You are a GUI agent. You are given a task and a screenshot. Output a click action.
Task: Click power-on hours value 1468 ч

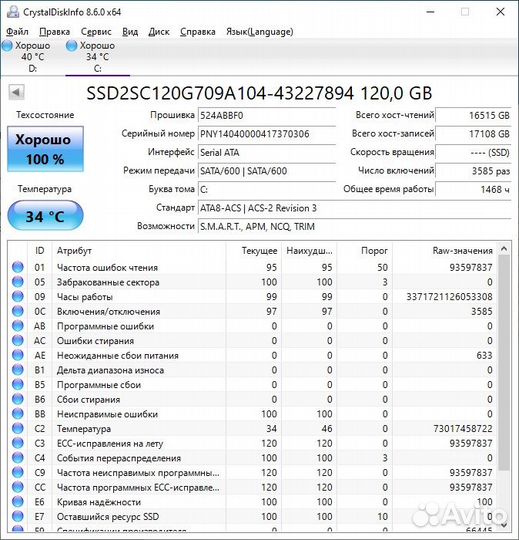[x=473, y=189]
